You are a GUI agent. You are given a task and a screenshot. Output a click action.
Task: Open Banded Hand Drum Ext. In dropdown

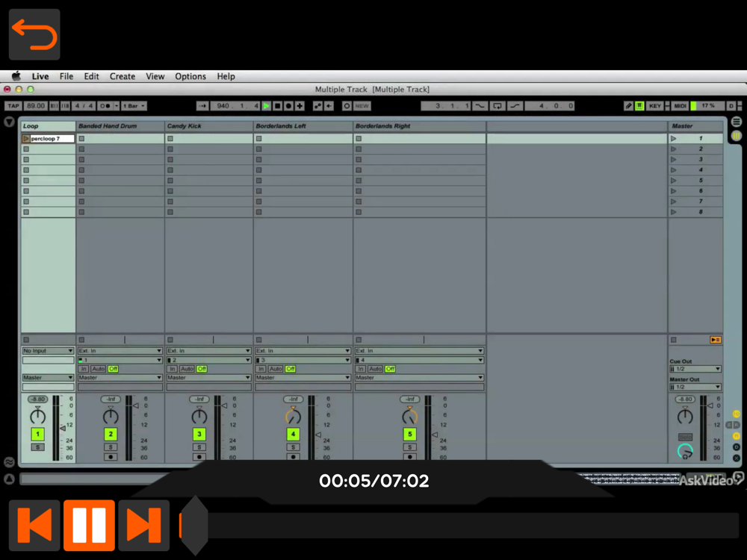(x=120, y=350)
